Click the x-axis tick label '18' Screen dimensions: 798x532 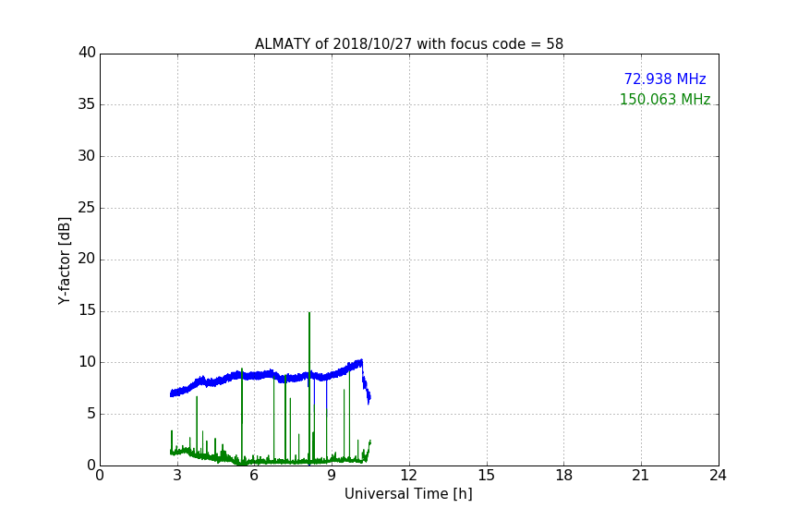(564, 476)
